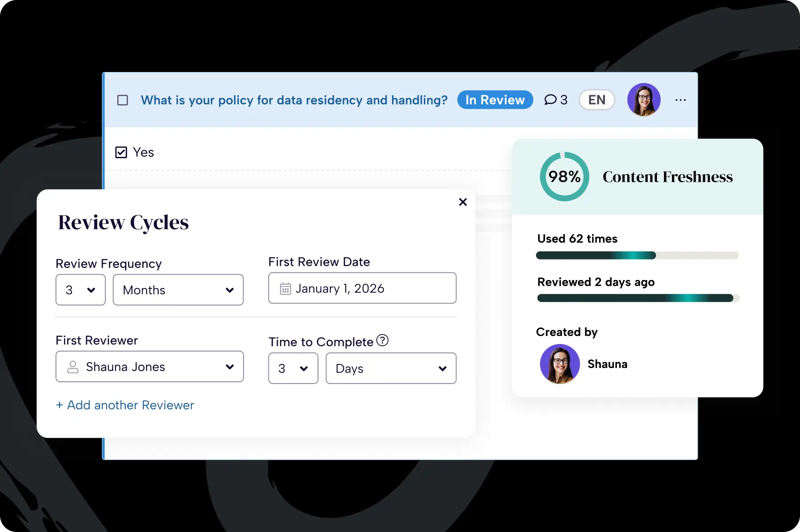Select the question row checkbox

123,100
